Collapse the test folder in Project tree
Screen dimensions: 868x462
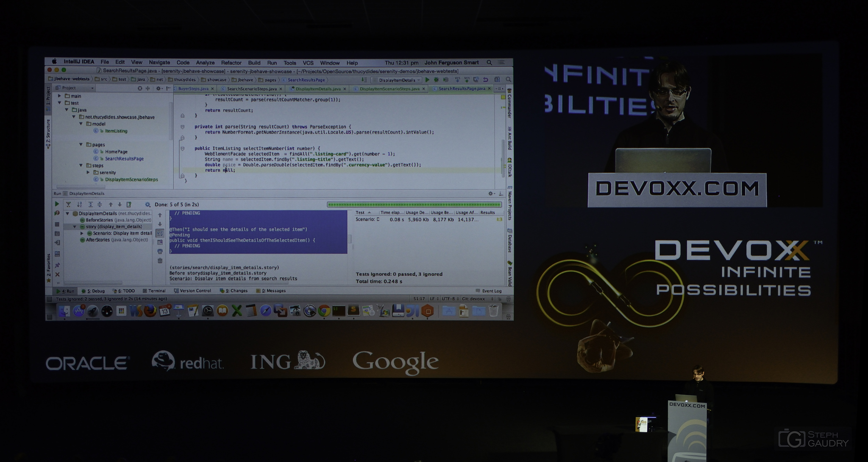coord(60,103)
